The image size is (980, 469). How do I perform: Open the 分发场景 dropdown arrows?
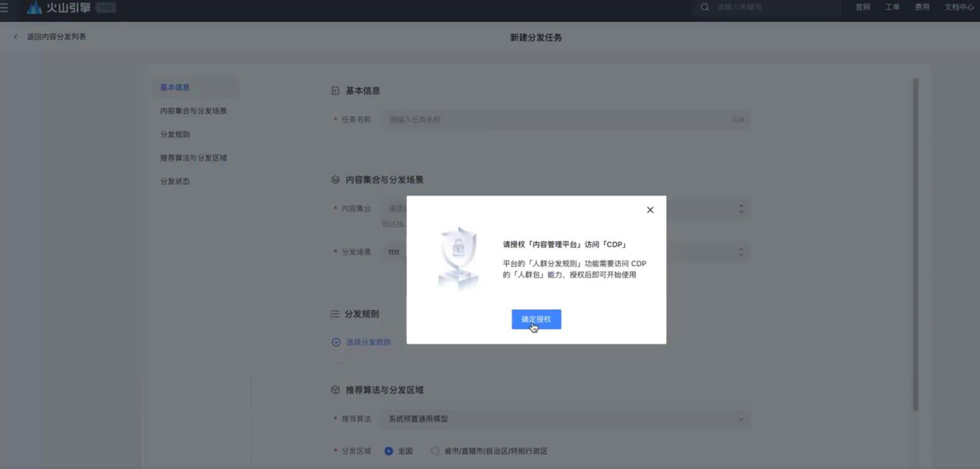pyautogui.click(x=741, y=252)
